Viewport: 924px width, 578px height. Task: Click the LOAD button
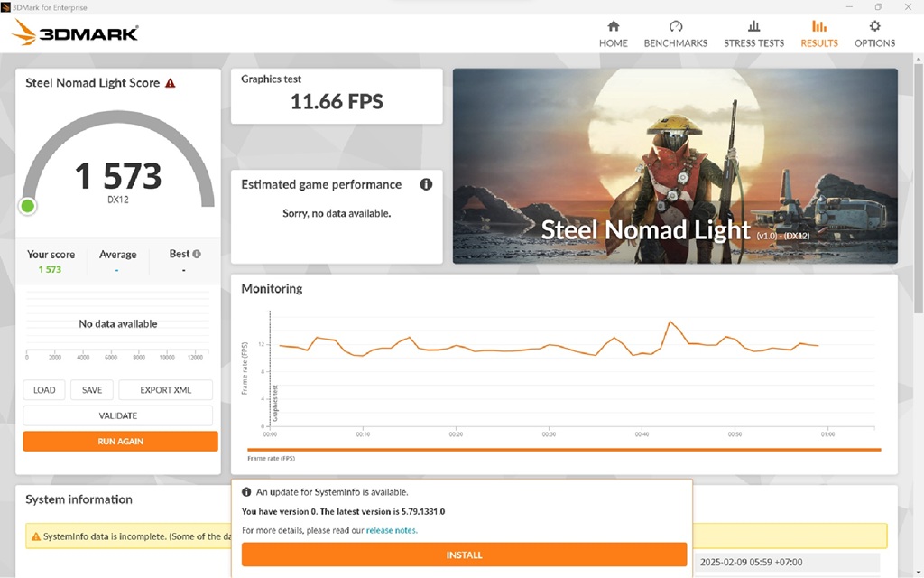point(44,390)
